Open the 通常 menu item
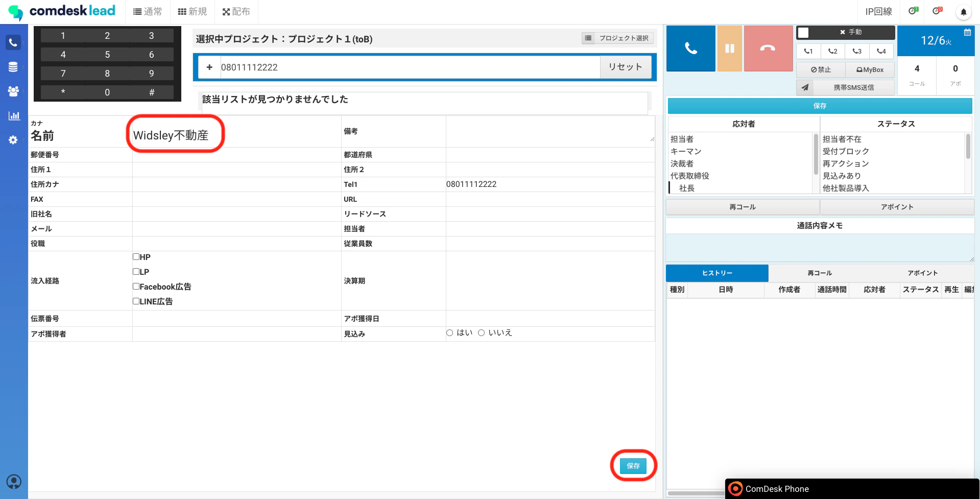This screenshot has width=980, height=499. click(x=148, y=11)
